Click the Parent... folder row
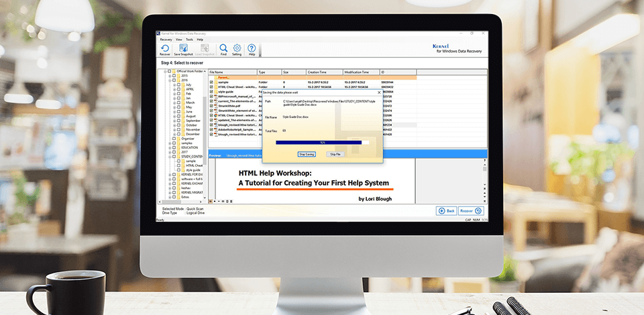The image size is (644, 315). [x=312, y=77]
